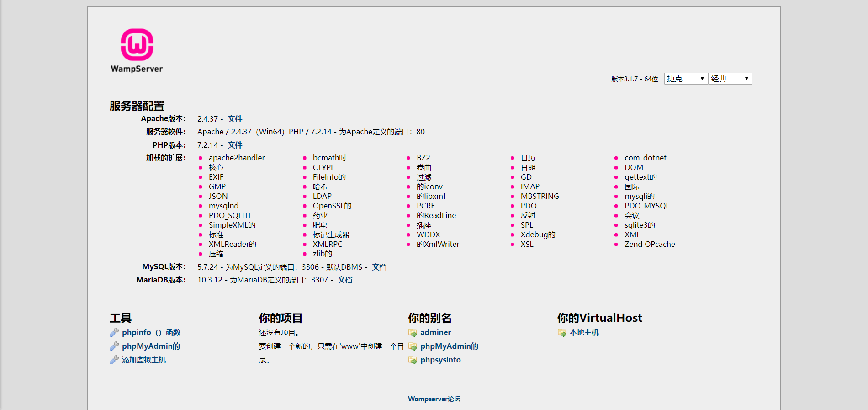This screenshot has width=868, height=410.
Task: Click the wrench icon beside phpinfo
Action: click(x=114, y=332)
